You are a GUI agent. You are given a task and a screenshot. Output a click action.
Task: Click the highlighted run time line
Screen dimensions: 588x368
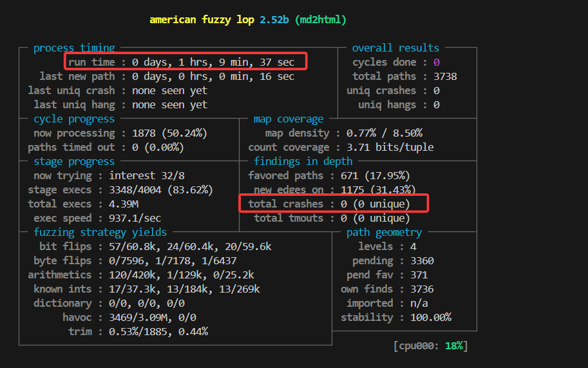(x=185, y=62)
